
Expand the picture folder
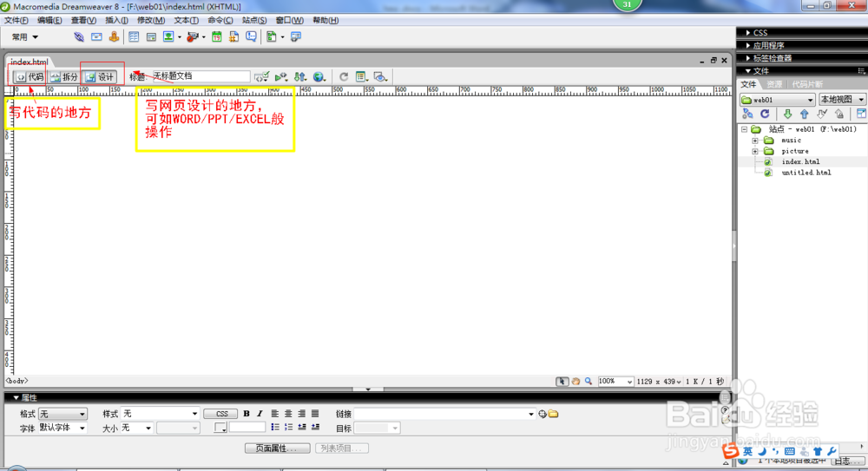(755, 151)
